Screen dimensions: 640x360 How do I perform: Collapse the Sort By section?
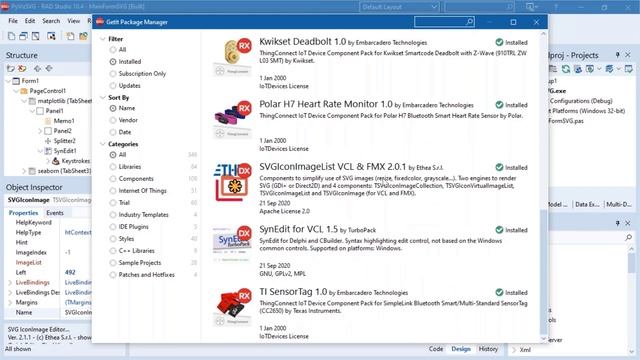(102, 98)
